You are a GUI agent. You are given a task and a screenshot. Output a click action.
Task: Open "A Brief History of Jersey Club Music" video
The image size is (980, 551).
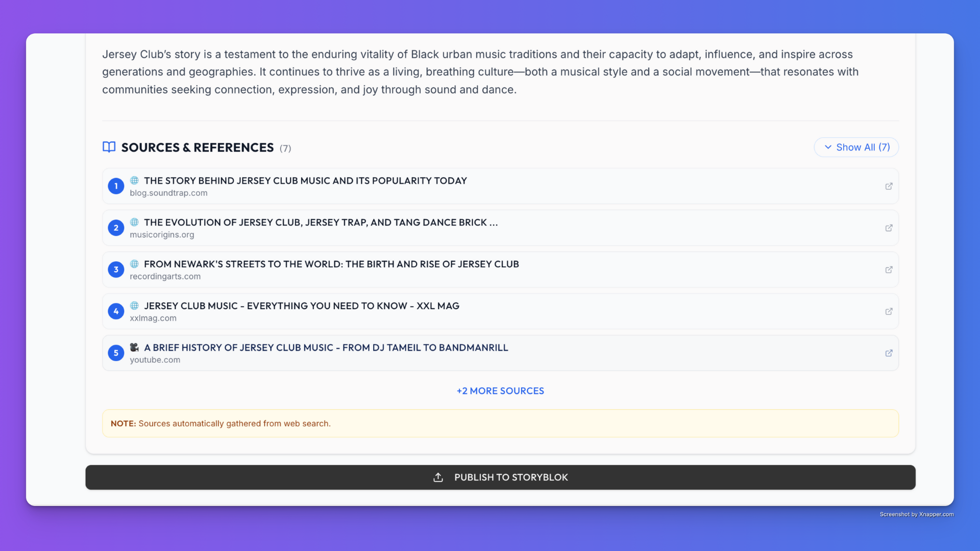click(326, 348)
